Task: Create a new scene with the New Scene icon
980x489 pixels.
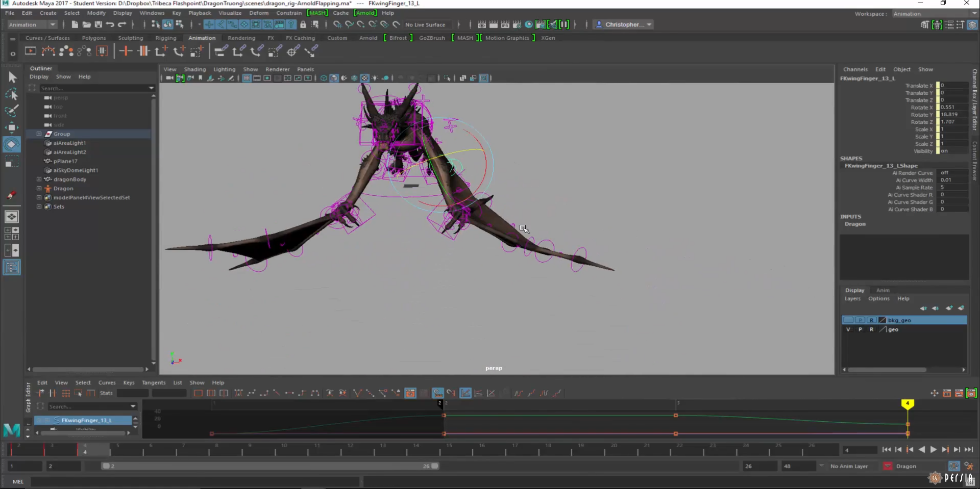Action: click(75, 24)
